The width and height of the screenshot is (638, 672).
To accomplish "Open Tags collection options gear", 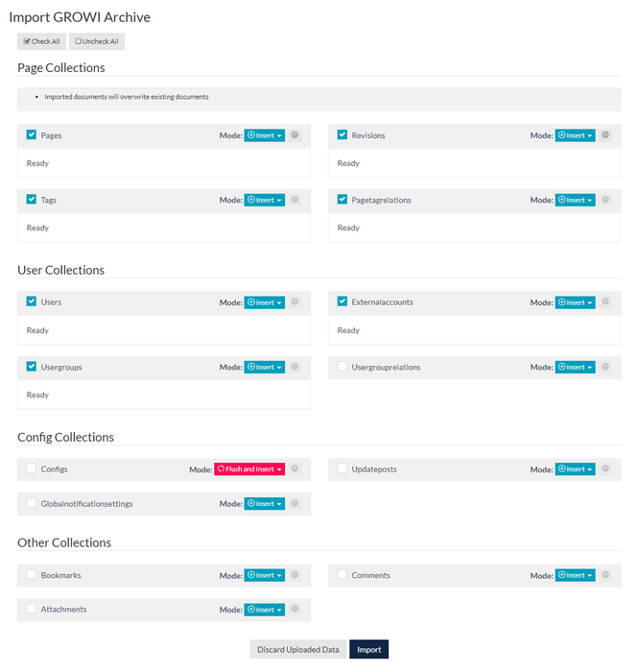I will pyautogui.click(x=295, y=200).
